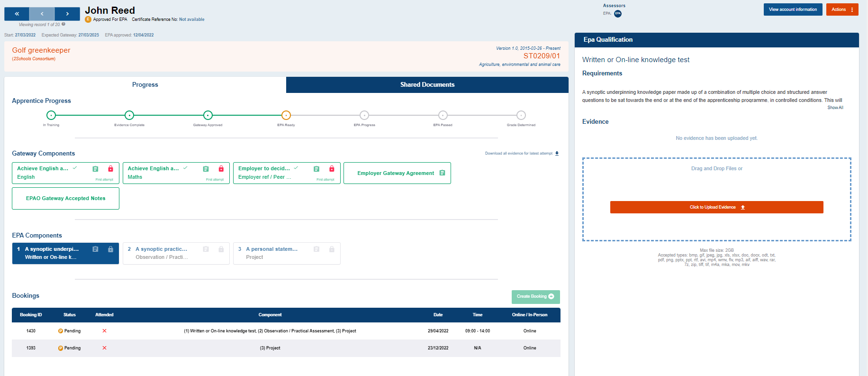Image resolution: width=868 pixels, height=376 pixels.
Task: Click the red lock icon on the Maths card
Action: click(x=221, y=169)
